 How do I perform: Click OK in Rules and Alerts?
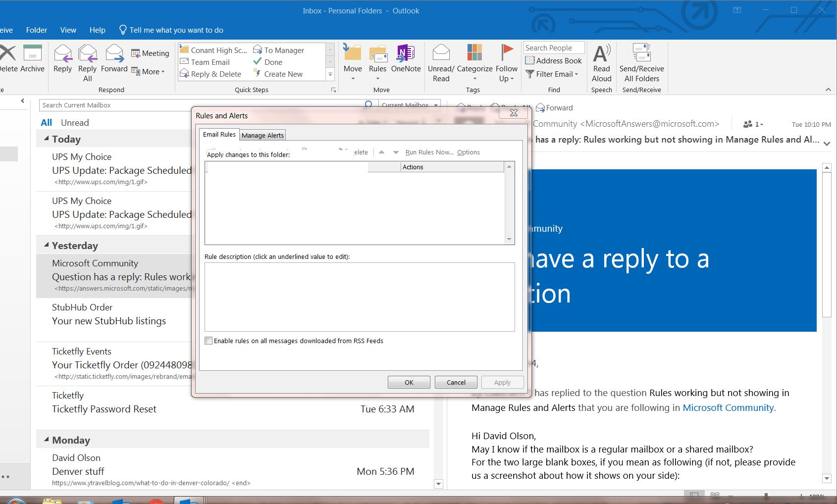click(409, 382)
